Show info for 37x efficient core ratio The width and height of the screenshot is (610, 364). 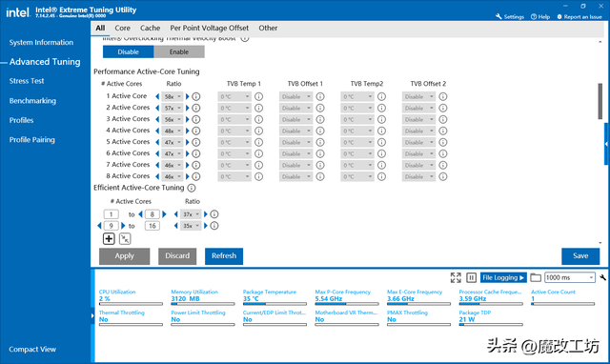click(213, 214)
